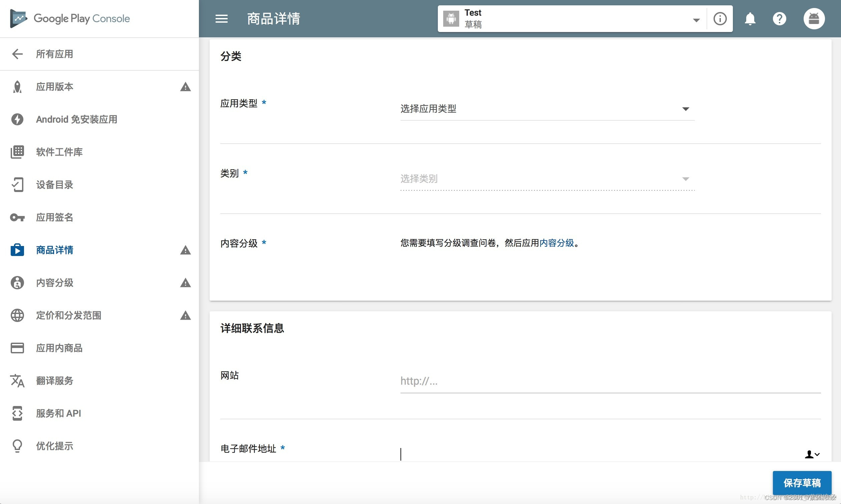The height and width of the screenshot is (504, 841).
Task: Click the 内容分级 rating icon
Action: click(x=16, y=282)
